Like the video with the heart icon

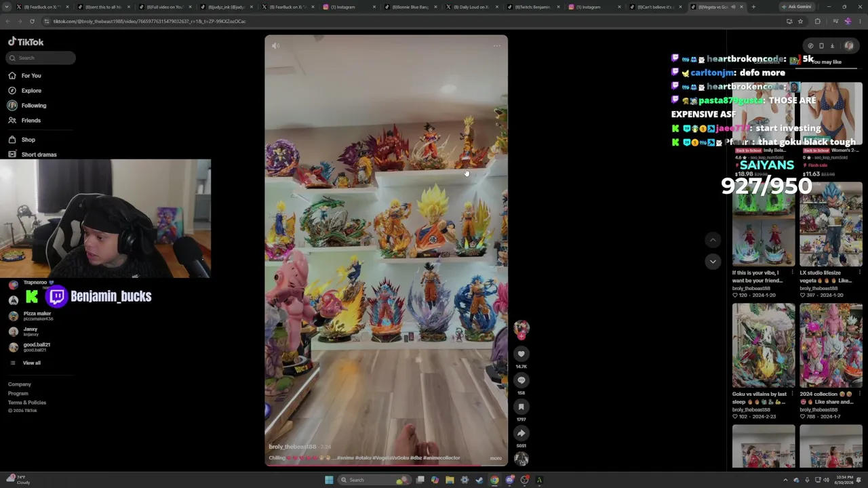click(521, 354)
